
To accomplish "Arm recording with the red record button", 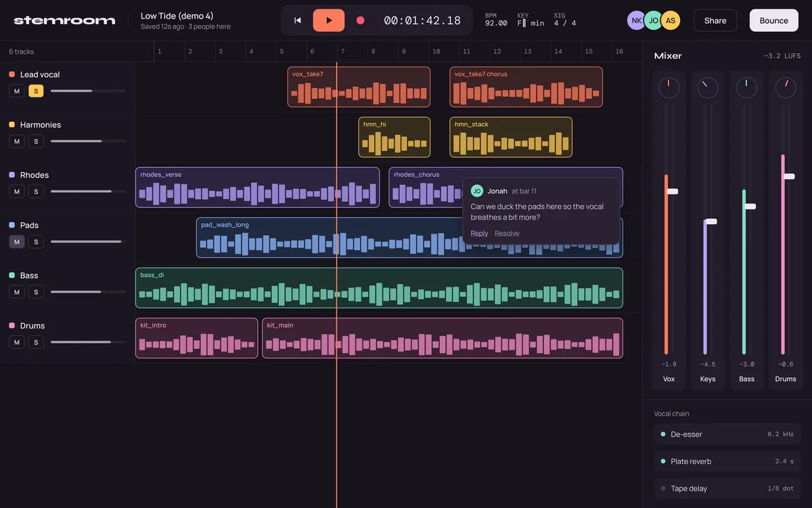I will point(360,20).
